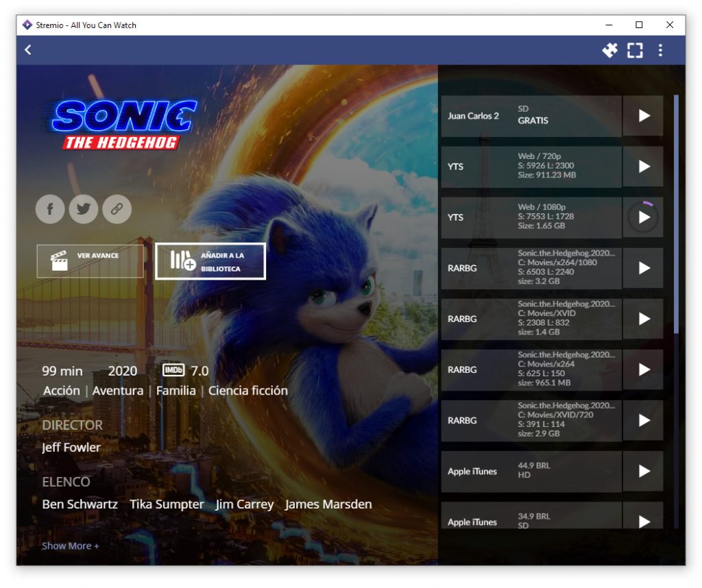Viewport: 702px width, 588px height.
Task: Play Apple iTunes 44.9 BRL HD stream
Action: (x=643, y=471)
